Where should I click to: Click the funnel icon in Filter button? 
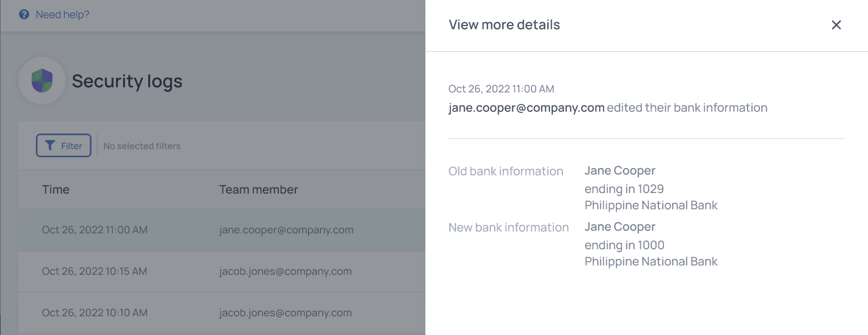point(50,145)
